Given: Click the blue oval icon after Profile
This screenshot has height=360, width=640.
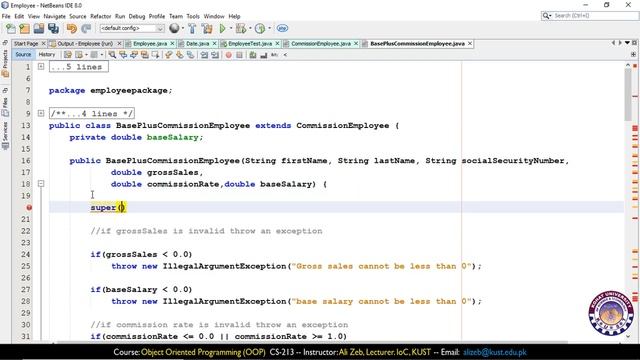Looking at the screenshot, I should [282, 28].
